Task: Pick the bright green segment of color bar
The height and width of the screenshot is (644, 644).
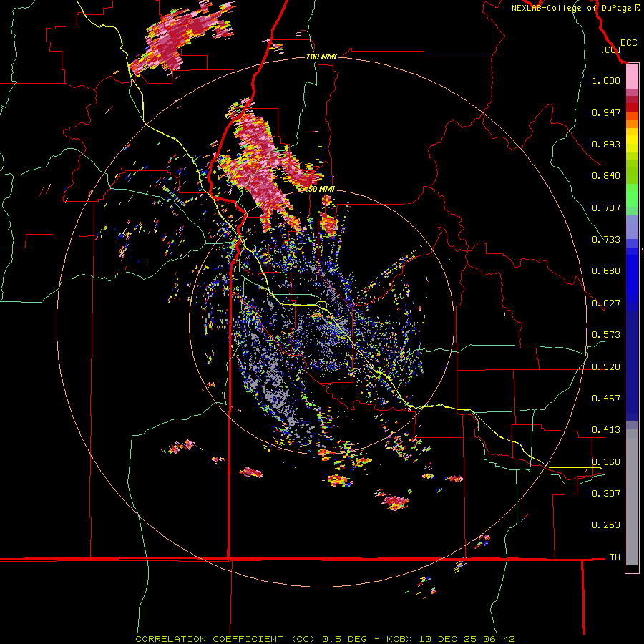Action: coord(632,195)
